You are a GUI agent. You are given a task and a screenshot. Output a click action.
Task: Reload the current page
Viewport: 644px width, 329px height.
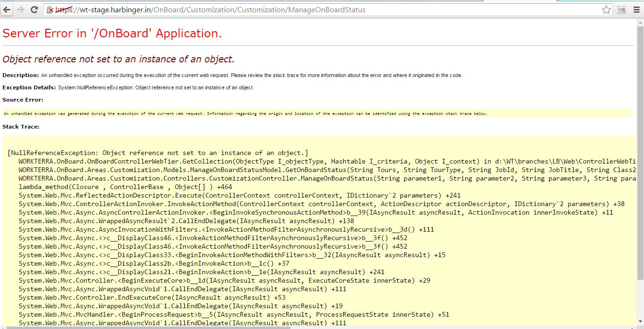[x=34, y=9]
